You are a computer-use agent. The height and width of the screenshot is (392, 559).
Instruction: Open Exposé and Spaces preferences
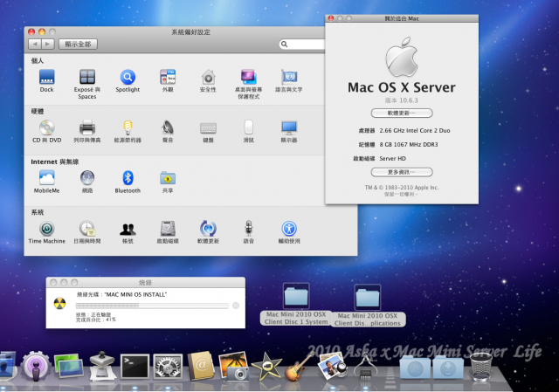click(87, 84)
